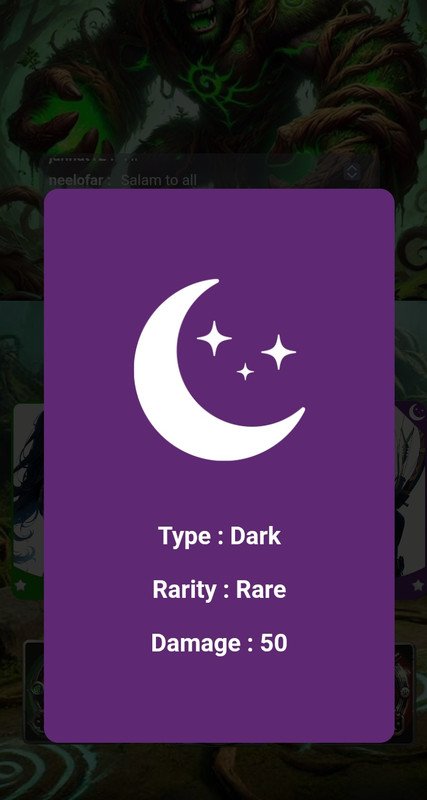Tap the star badge on the purple card
This screenshot has width=427, height=800.
418,585
